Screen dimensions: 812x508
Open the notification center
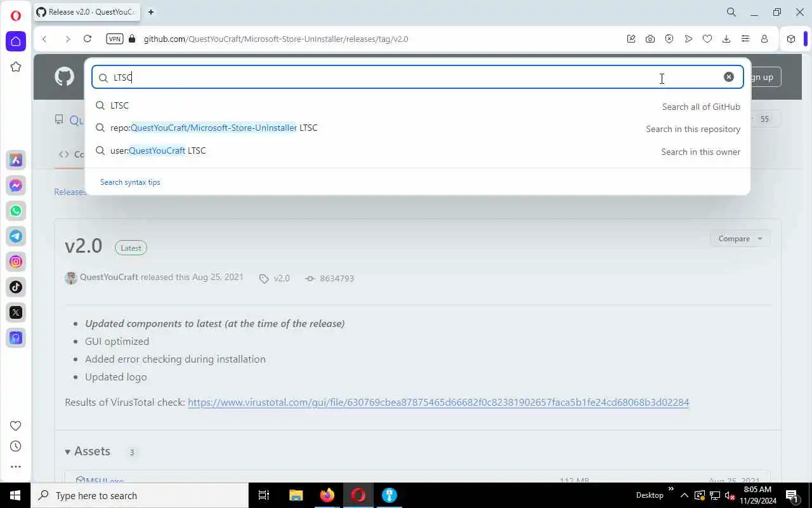tap(792, 495)
